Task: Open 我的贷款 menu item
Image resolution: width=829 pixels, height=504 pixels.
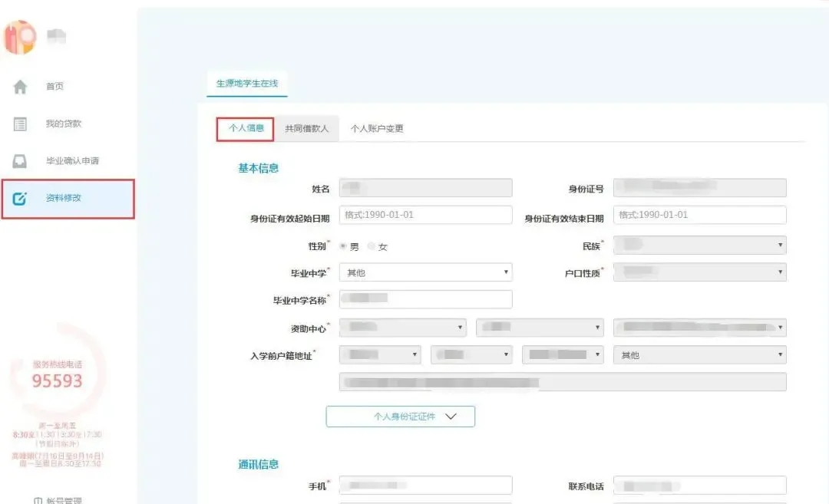Action: pyautogui.click(x=64, y=124)
